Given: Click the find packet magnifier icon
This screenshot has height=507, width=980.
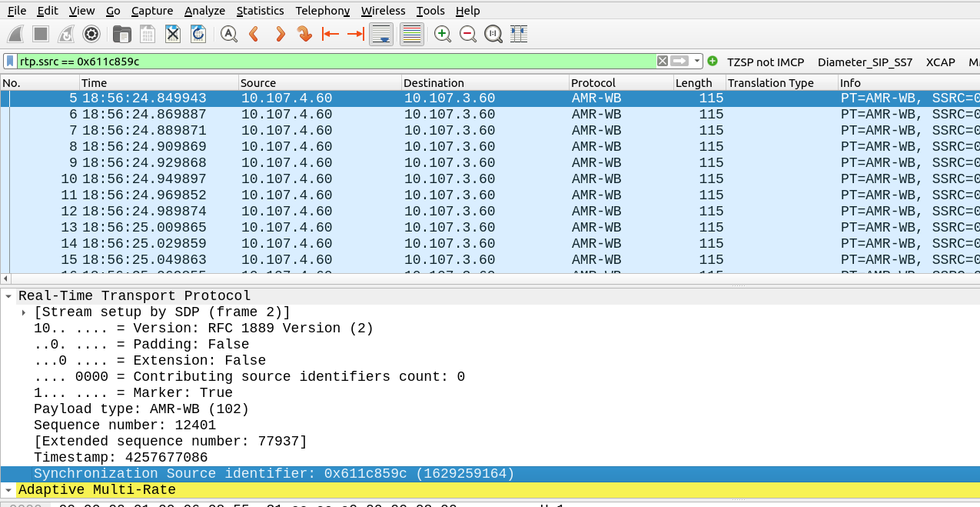Looking at the screenshot, I should pos(228,34).
